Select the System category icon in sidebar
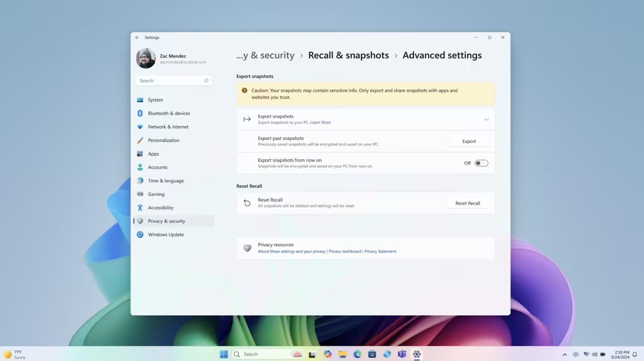This screenshot has height=361, width=644. 140,100
